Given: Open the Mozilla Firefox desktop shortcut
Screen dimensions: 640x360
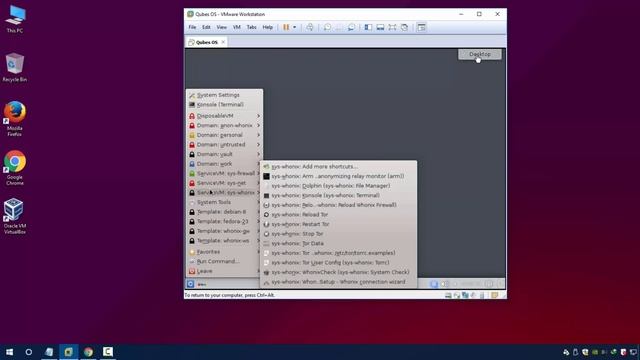Looking at the screenshot, I should point(15,119).
